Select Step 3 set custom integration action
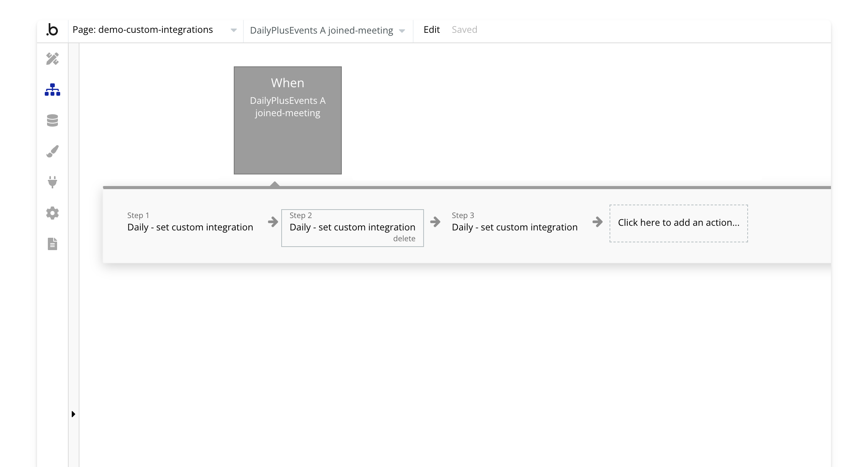This screenshot has width=868, height=467. tap(515, 222)
